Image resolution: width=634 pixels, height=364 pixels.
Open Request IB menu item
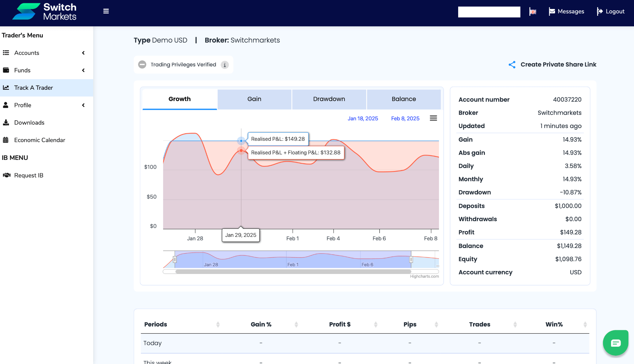46,175
